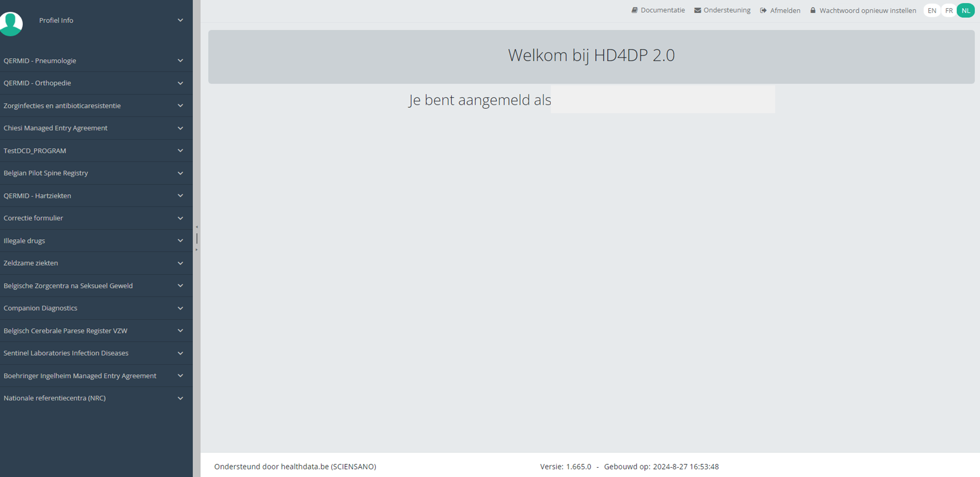
Task: Click the Documentatie book icon
Action: pos(635,10)
